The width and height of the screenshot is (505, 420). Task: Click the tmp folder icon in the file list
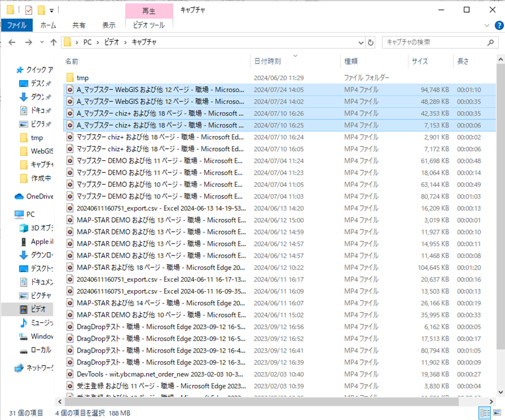point(70,78)
